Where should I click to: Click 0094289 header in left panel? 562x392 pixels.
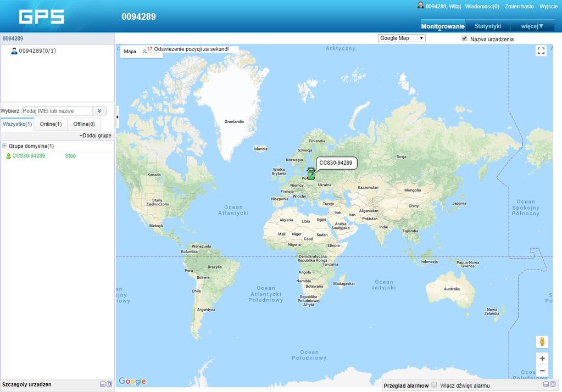13,38
